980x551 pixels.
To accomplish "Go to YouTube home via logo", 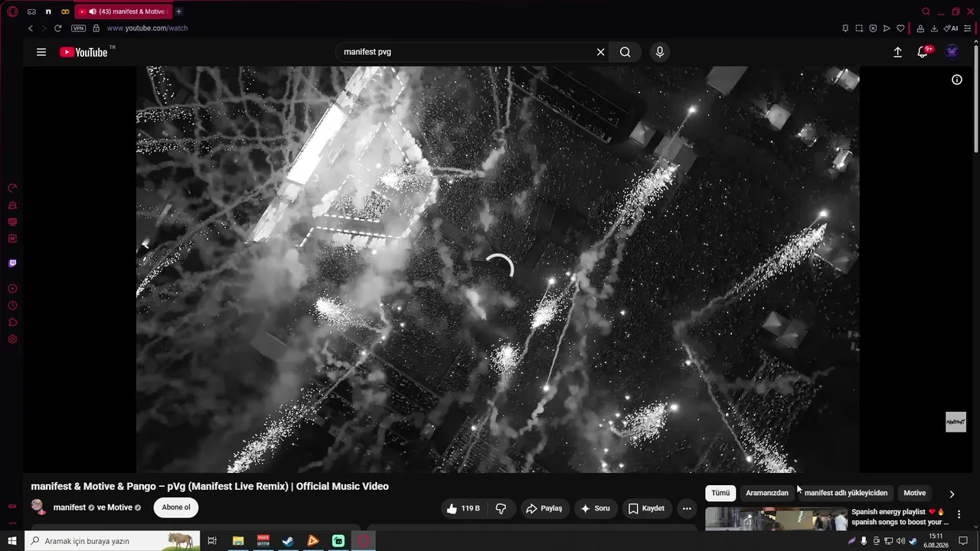I will [83, 52].
